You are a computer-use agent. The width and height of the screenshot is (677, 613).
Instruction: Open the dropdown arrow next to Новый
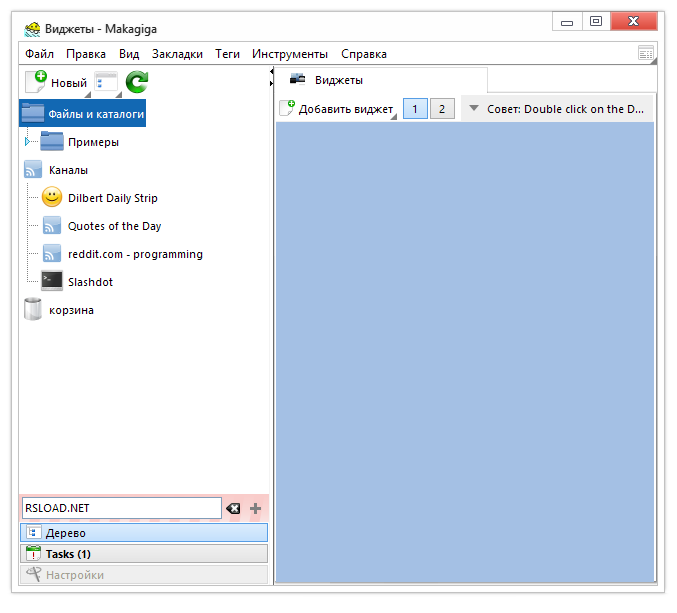tap(88, 95)
